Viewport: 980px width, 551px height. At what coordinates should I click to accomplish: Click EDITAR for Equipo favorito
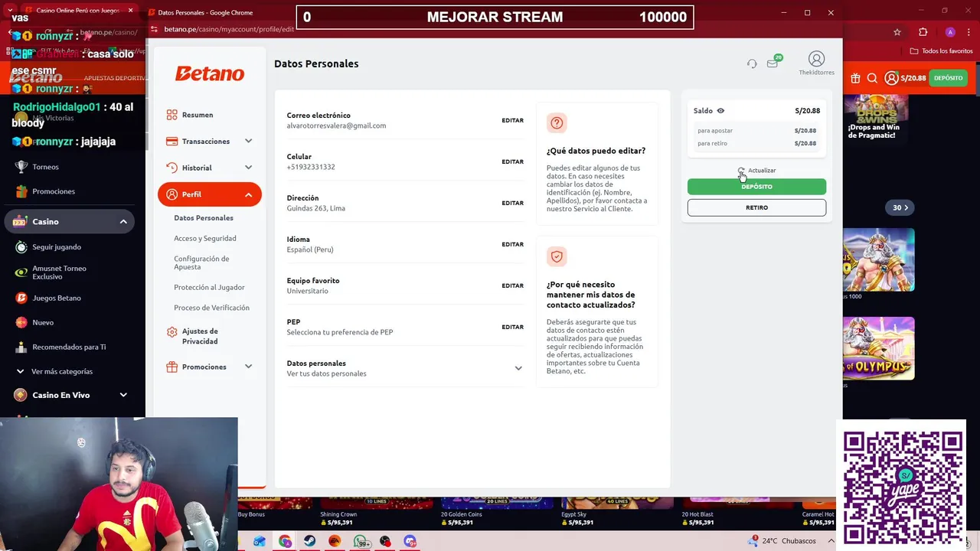point(512,285)
